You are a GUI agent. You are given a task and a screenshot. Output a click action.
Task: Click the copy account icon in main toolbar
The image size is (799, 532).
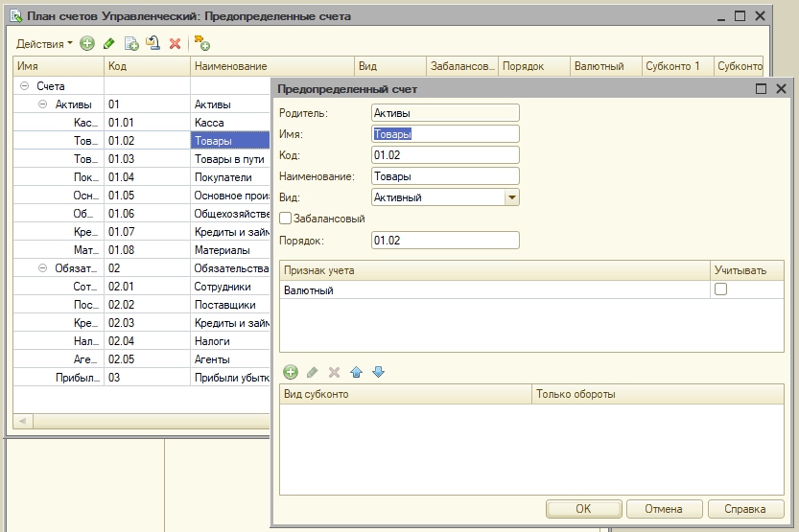131,43
